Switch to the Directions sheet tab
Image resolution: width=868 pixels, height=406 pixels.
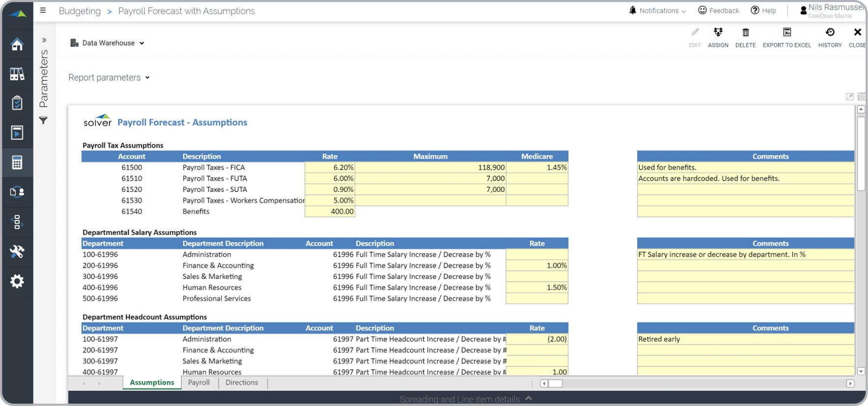(x=241, y=383)
